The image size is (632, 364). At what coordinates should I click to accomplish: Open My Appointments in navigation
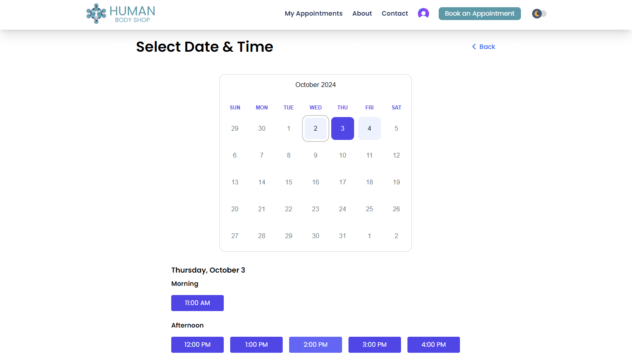click(x=314, y=14)
